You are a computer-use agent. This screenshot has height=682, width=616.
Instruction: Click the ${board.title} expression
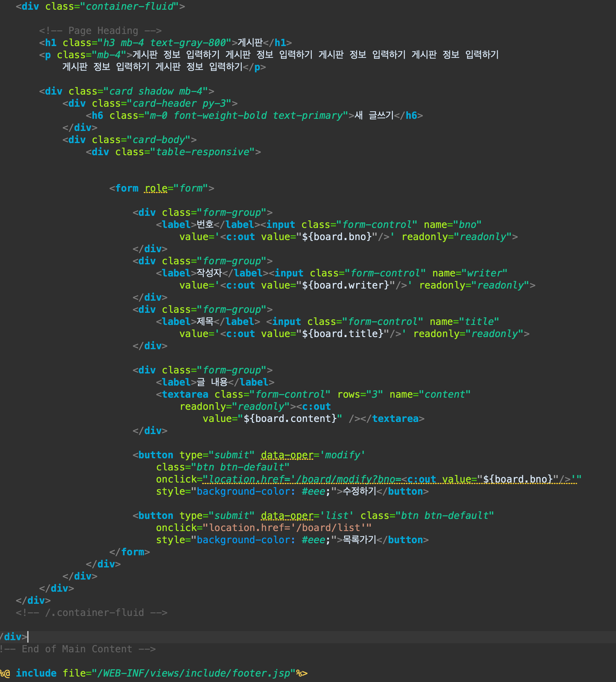tap(342, 334)
